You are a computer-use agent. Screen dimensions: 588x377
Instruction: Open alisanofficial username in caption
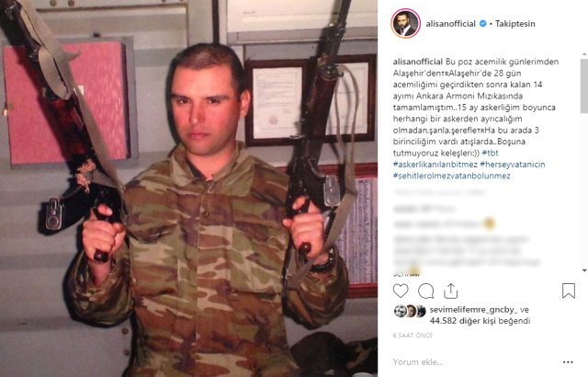coord(418,62)
